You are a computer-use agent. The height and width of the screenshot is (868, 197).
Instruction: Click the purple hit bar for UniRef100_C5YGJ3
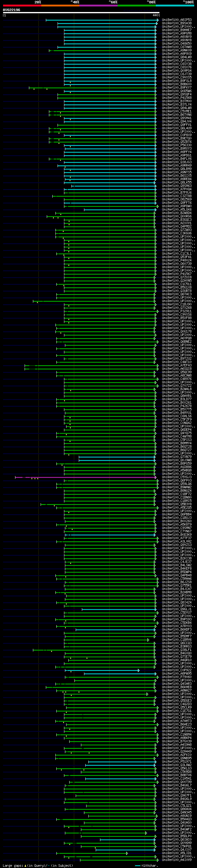(x=86, y=478)
